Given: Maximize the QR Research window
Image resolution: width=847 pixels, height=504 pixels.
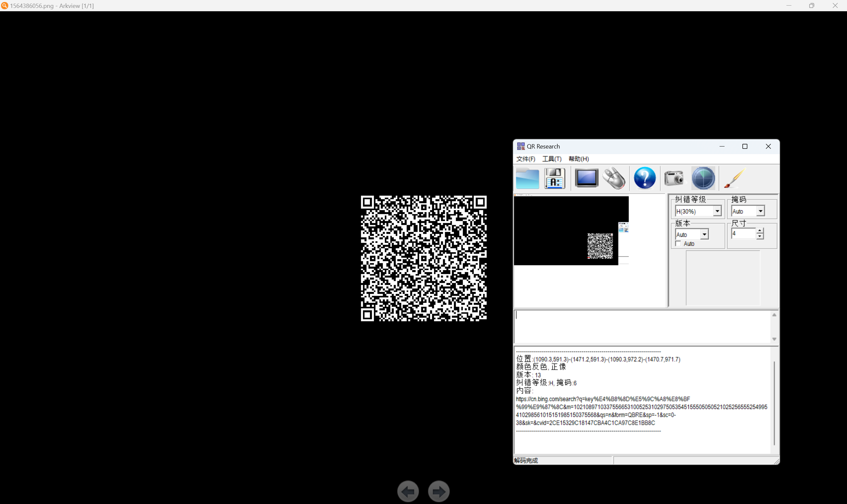Looking at the screenshot, I should [745, 147].
